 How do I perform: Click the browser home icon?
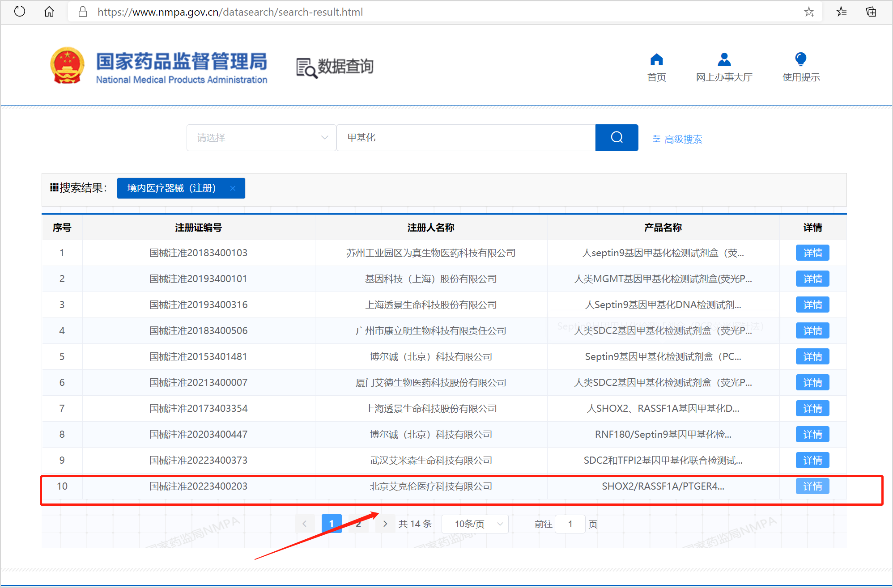pos(49,11)
